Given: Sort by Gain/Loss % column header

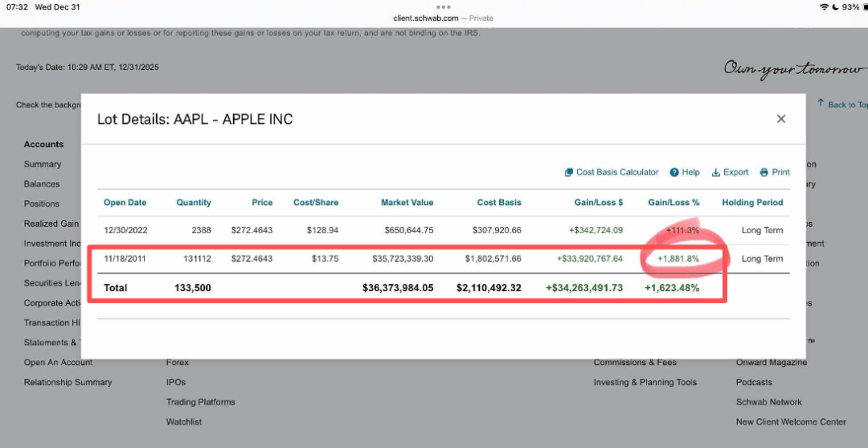Looking at the screenshot, I should [674, 203].
